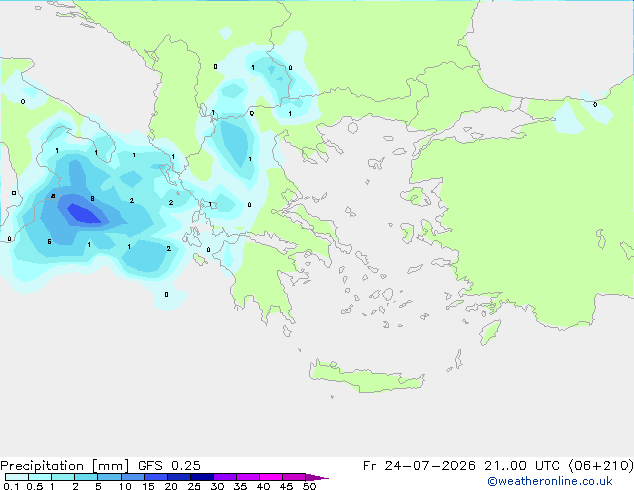The image size is (634, 490).
Task: Click the legend label '10'
Action: pyautogui.click(x=125, y=486)
